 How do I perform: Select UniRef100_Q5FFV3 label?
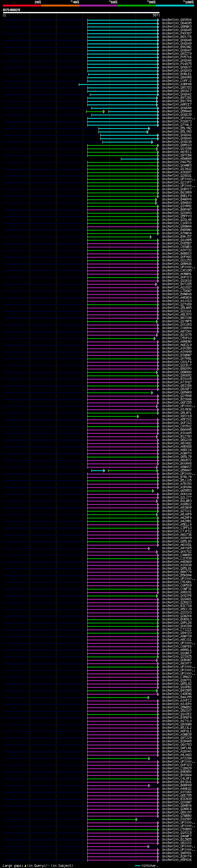[177, 216]
